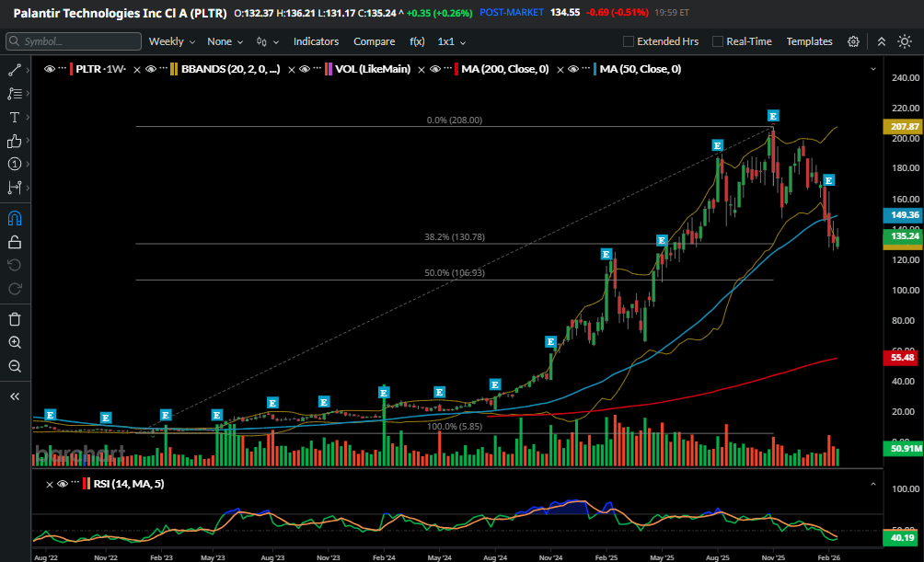Screen dimensions: 924x562
Task: Open more options for MA 200
Action: tap(448, 69)
